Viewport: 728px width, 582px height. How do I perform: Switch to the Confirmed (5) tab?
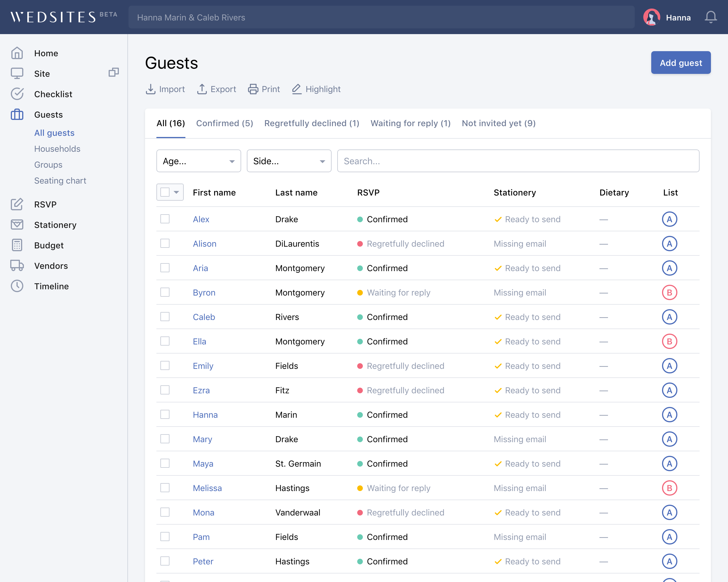pos(225,123)
